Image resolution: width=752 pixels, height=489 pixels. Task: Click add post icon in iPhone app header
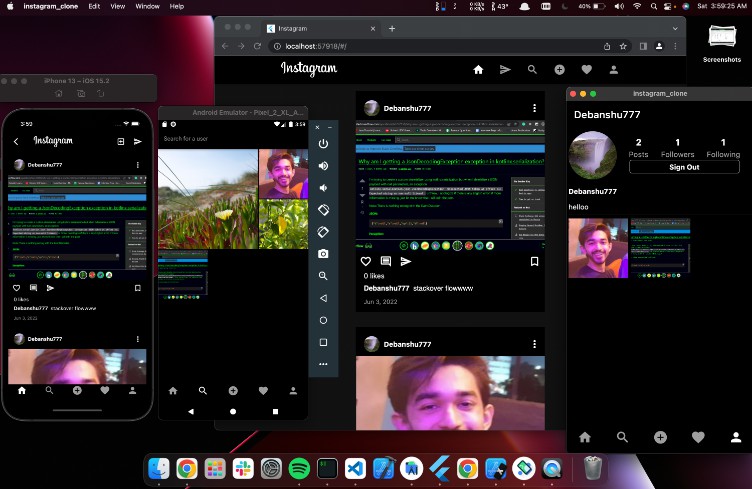(x=121, y=141)
